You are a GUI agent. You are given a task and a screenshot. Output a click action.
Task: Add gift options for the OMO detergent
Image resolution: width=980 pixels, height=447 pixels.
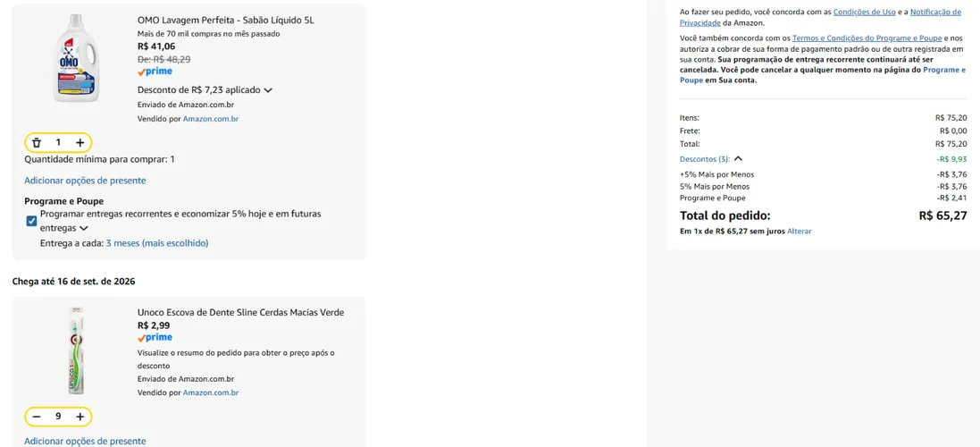(x=85, y=181)
